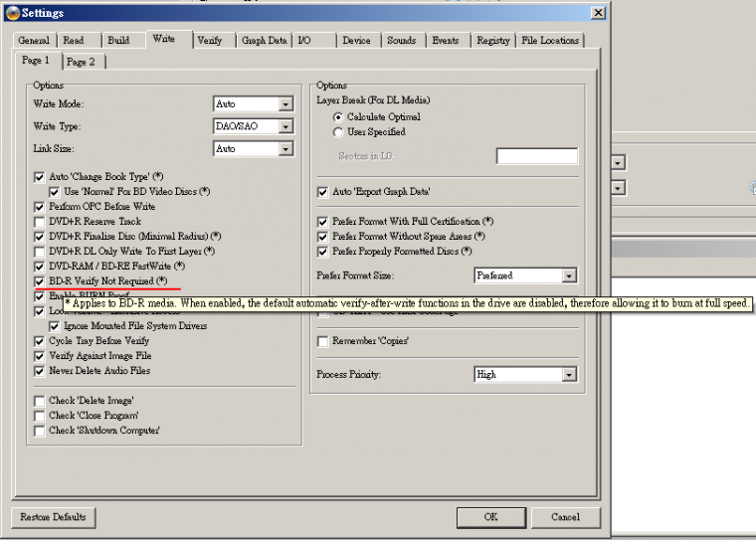Click the Sectors in L0 field
Viewport: 756px width, 540px height.
(536, 156)
